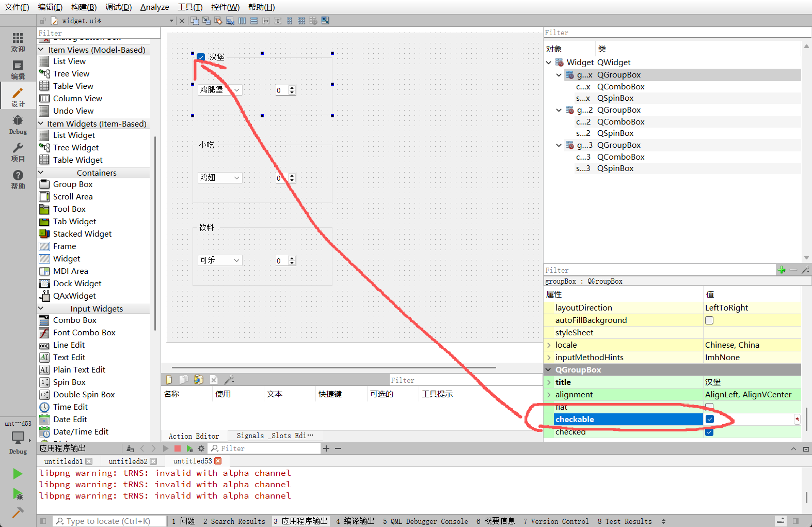Screen dimensions: 812x527
Task: Apply grid layout icon in toolbar
Action: pyautogui.click(x=301, y=21)
